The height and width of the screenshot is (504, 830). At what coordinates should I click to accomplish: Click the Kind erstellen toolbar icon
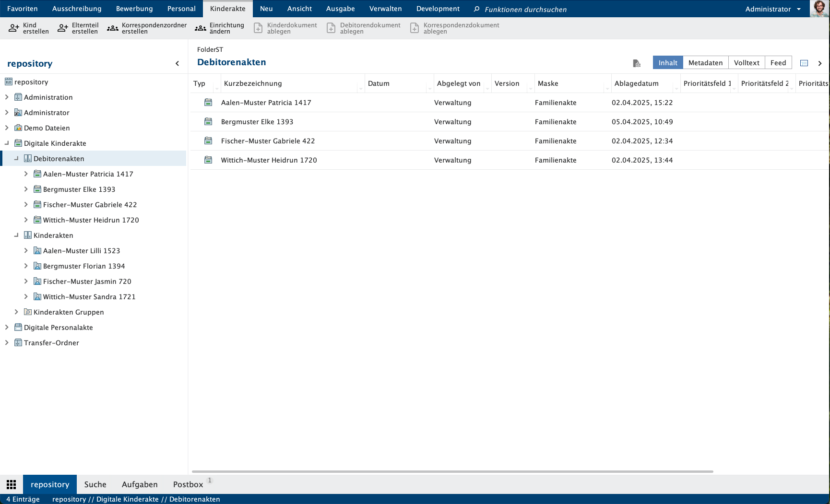14,28
